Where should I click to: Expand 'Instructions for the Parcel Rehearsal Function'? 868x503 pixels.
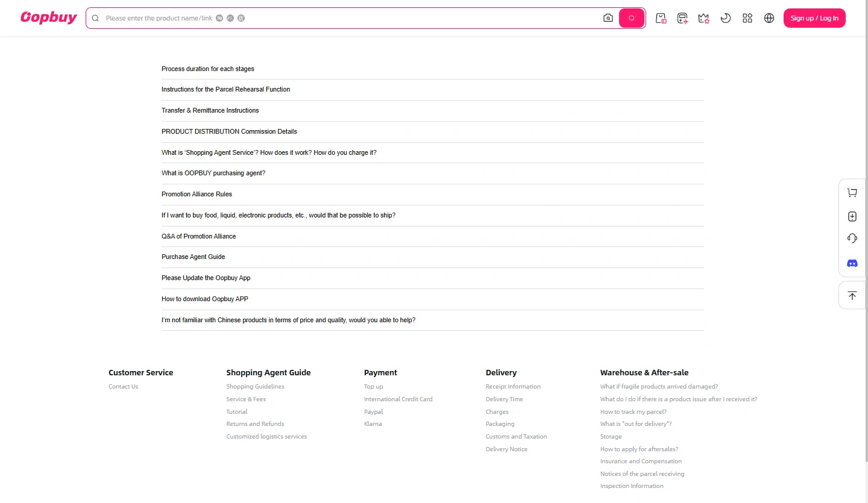[x=432, y=90]
